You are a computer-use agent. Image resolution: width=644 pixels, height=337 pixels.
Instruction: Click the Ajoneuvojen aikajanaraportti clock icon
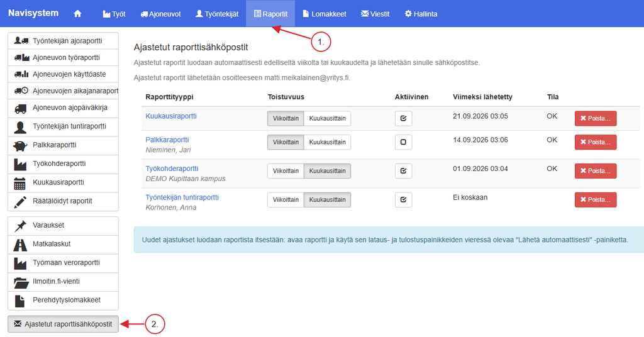(x=21, y=91)
